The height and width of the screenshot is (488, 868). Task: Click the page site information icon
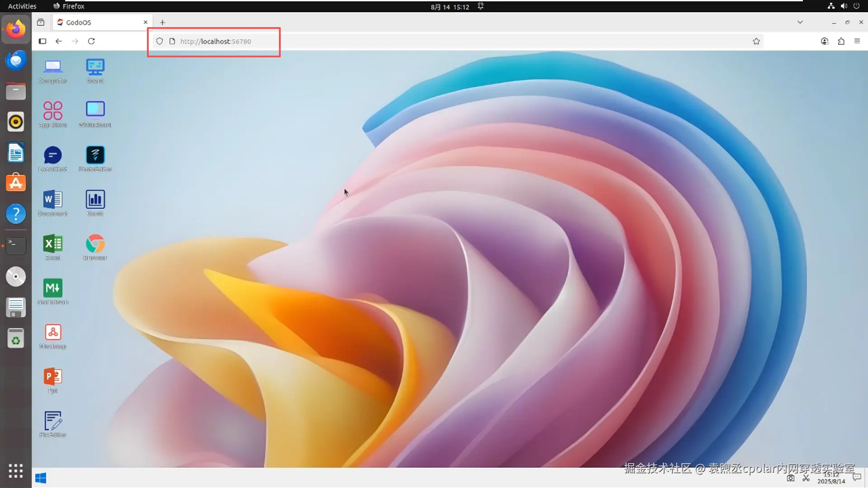[172, 41]
